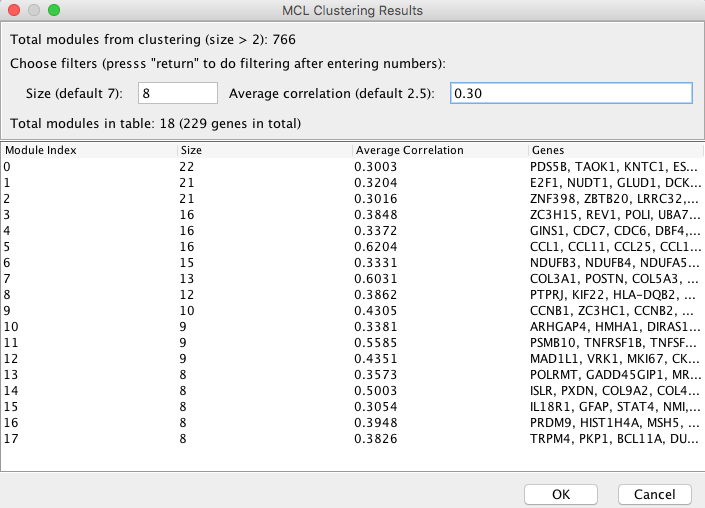The height and width of the screenshot is (508, 705).
Task: Focus the Average correlation input field
Action: tap(571, 93)
